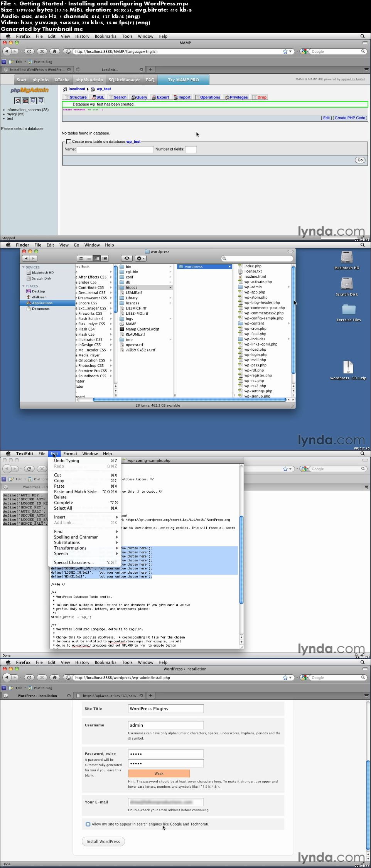Screen dimensions: 371x868
Task: Click the Try MAMP PRO button
Action: 184,80
